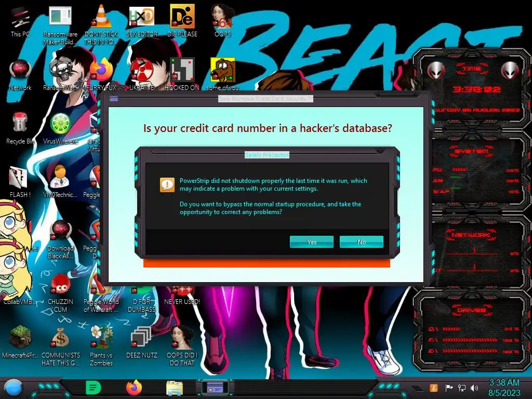Image resolution: width=532 pixels, height=399 pixels.
Task: Open the CHUZZIN red fuzzy icon
Action: (60, 292)
